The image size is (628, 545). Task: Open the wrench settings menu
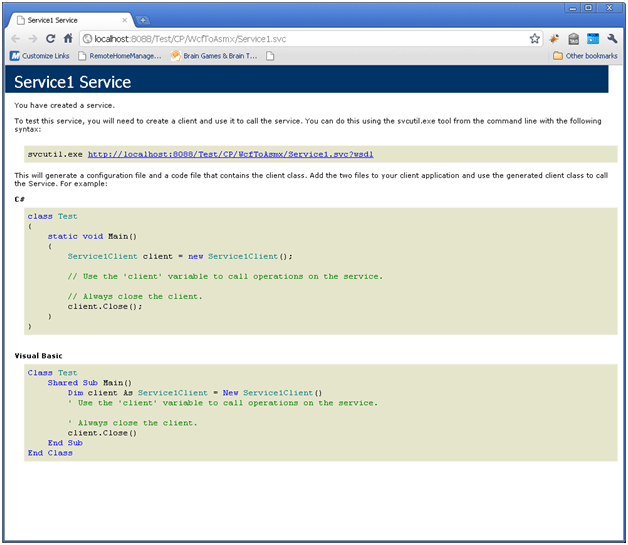[x=612, y=39]
